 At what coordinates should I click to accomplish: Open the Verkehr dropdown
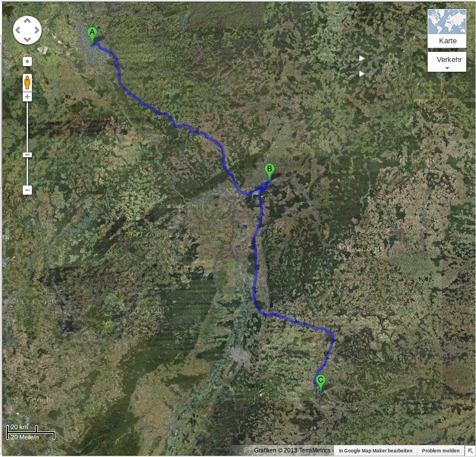click(x=447, y=61)
